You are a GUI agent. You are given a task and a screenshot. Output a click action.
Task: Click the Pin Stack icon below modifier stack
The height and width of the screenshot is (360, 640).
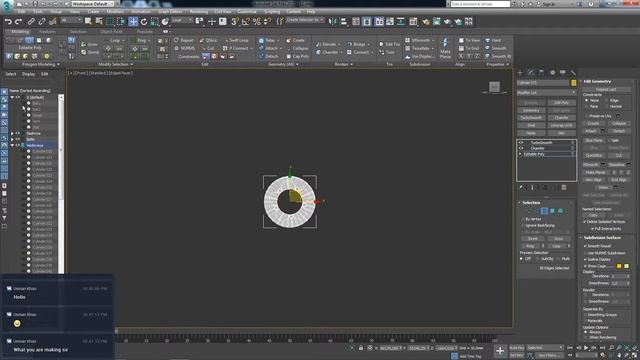tap(521, 187)
